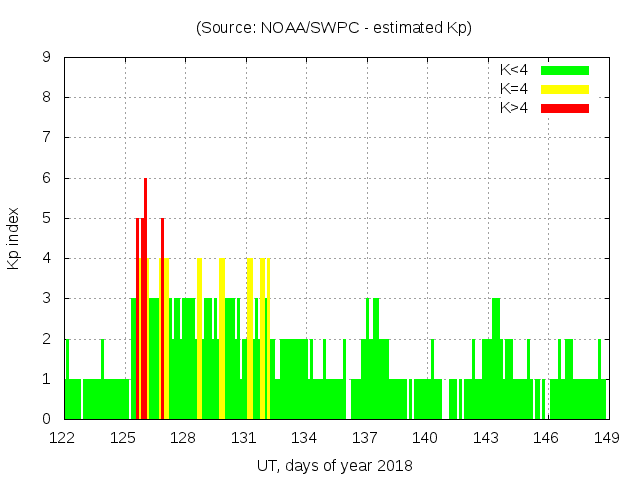Click the yellow K=4 legend swatch
Screen dimensions: 640x480
[565, 89]
